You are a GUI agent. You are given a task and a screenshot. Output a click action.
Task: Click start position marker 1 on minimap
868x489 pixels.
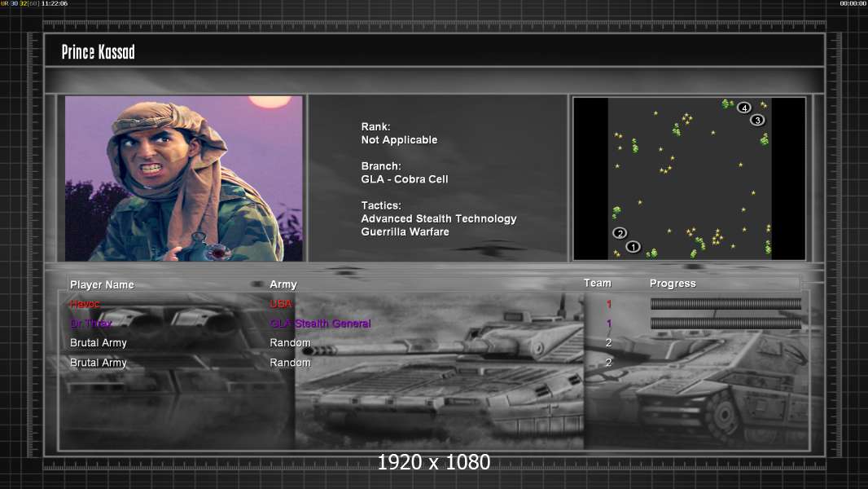[x=633, y=247]
